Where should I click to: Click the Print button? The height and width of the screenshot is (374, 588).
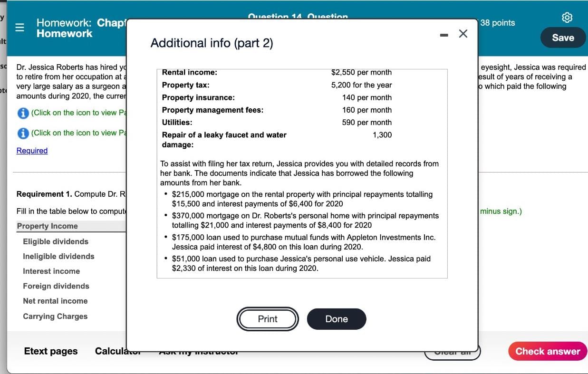tap(268, 319)
